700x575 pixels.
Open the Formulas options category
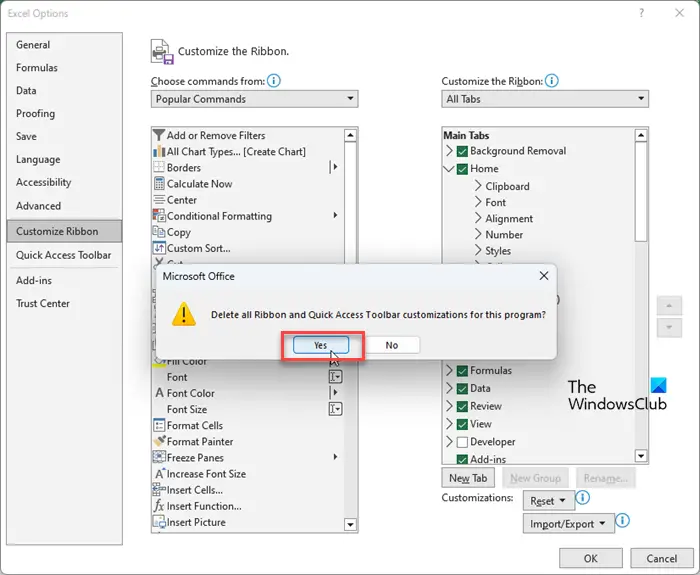pos(64,67)
